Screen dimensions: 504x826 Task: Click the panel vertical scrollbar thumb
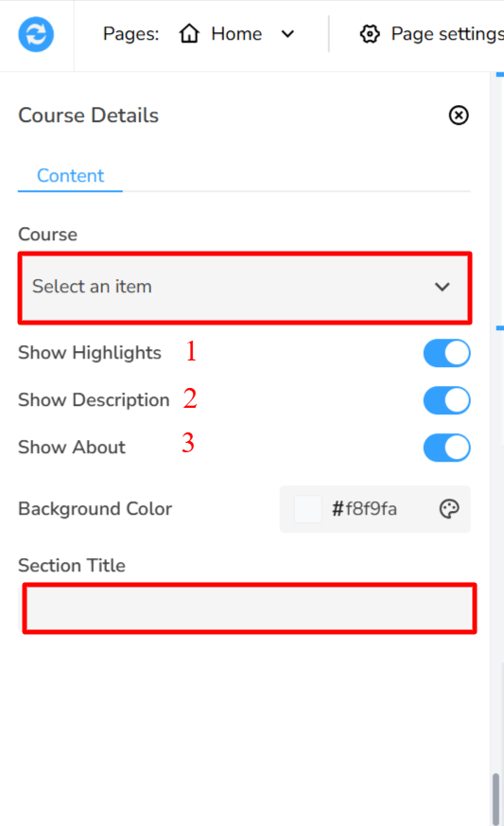[495, 798]
